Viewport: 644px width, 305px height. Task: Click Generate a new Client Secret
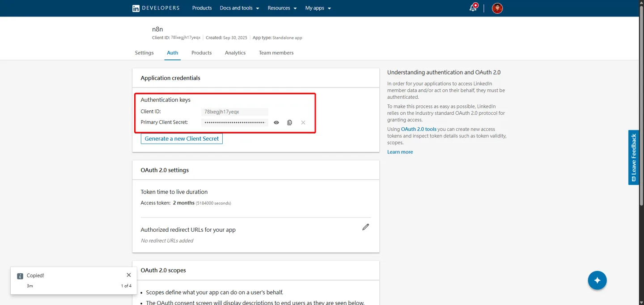click(182, 138)
